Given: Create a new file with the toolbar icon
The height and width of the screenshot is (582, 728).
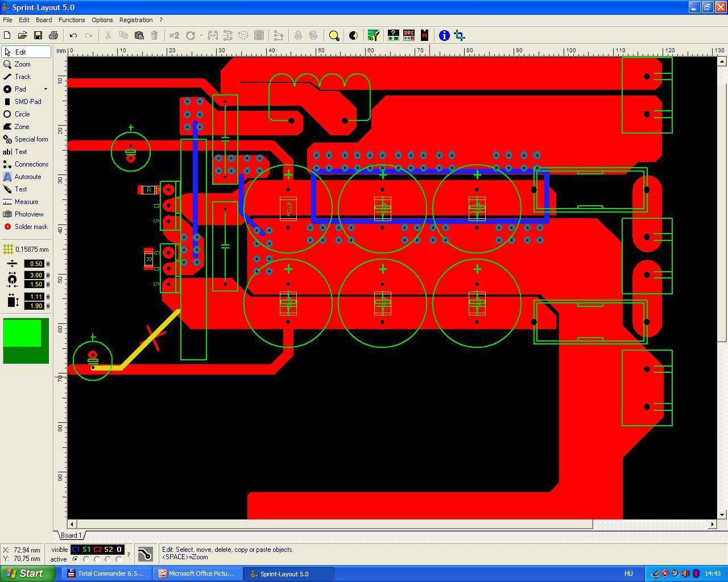Looking at the screenshot, I should coord(7,35).
